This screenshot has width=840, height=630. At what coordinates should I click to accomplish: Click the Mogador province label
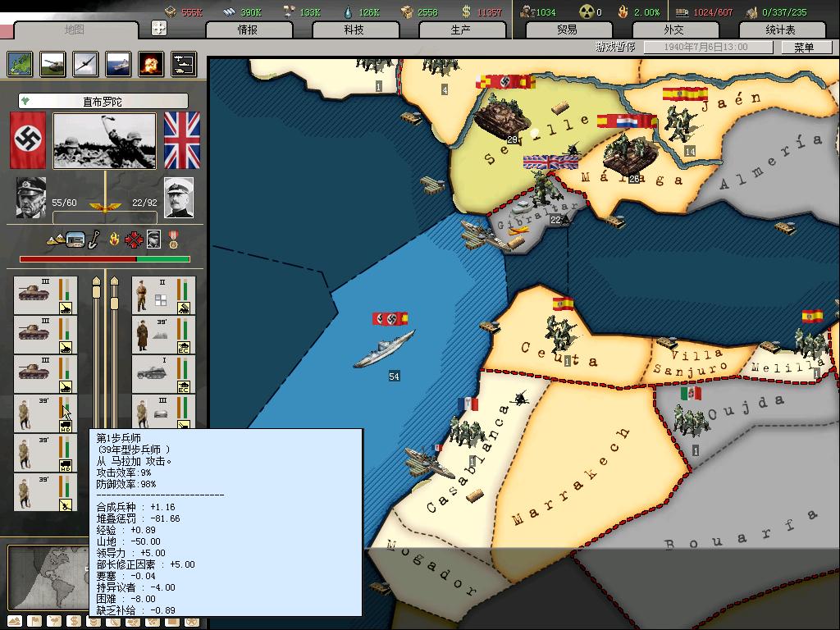431,568
